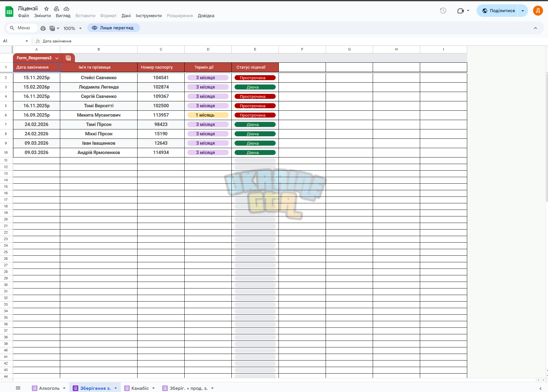Open the Зберіг. + прод. з. tab menu arrow
Viewport: 548px width, 392px height.
[212, 388]
